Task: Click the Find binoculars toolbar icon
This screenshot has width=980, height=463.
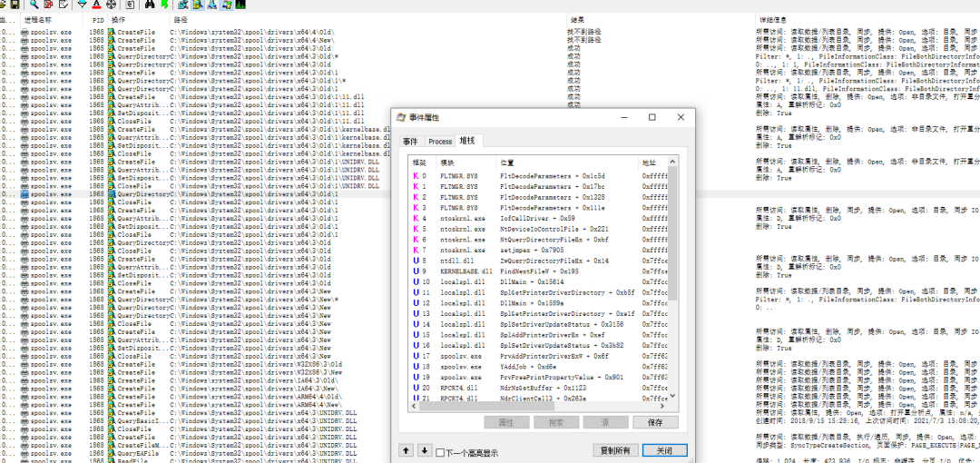Action: coord(150,5)
